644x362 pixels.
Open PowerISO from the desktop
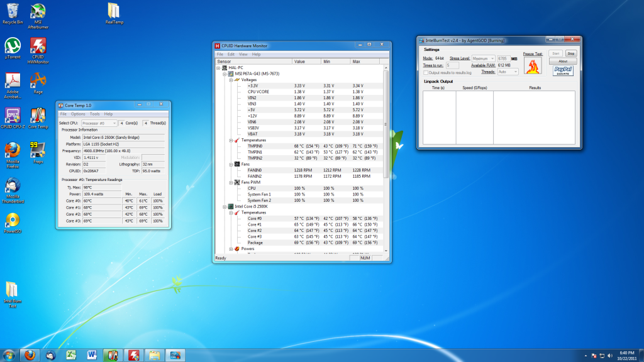point(12,221)
